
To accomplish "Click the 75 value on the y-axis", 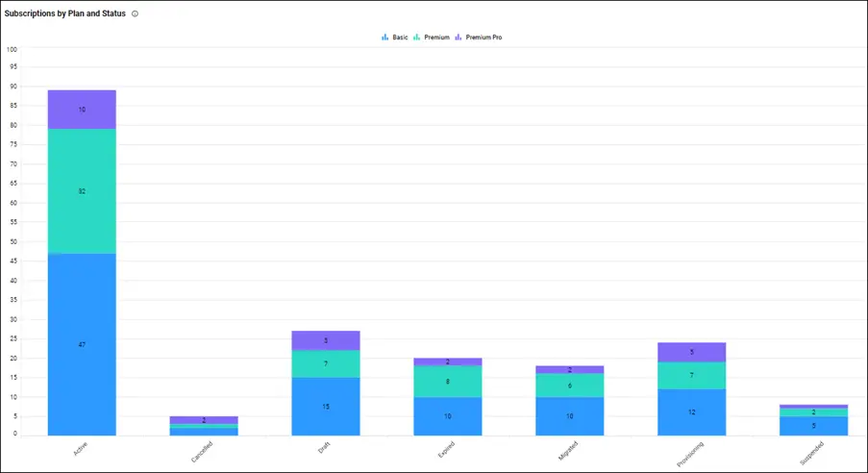I will pos(13,144).
